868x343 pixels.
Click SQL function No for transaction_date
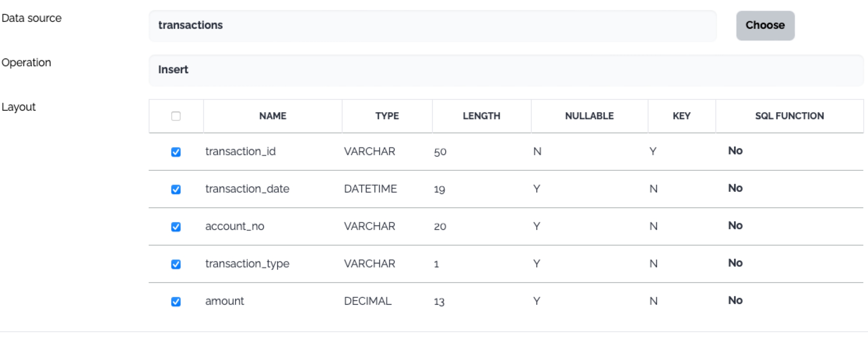[x=735, y=188]
